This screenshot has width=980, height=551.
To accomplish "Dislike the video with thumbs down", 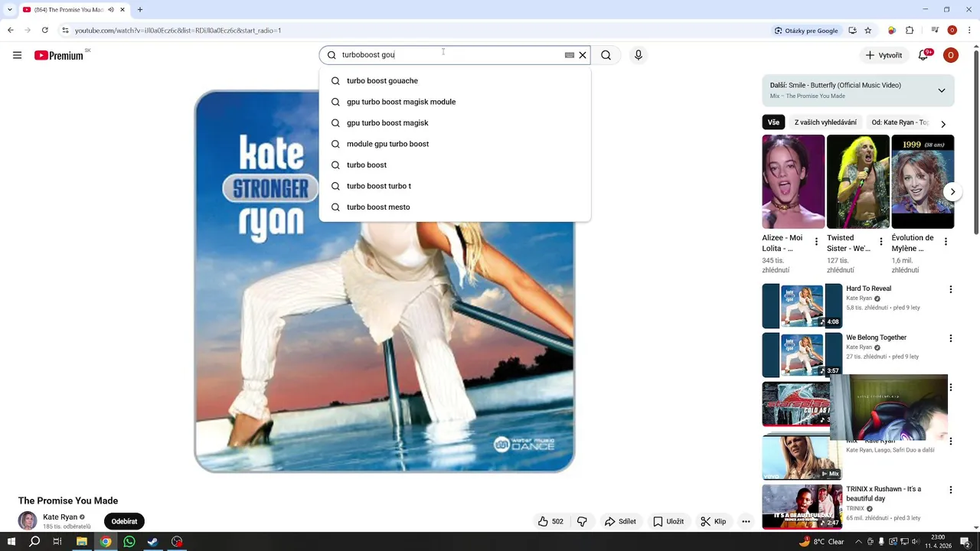I will coord(582,521).
